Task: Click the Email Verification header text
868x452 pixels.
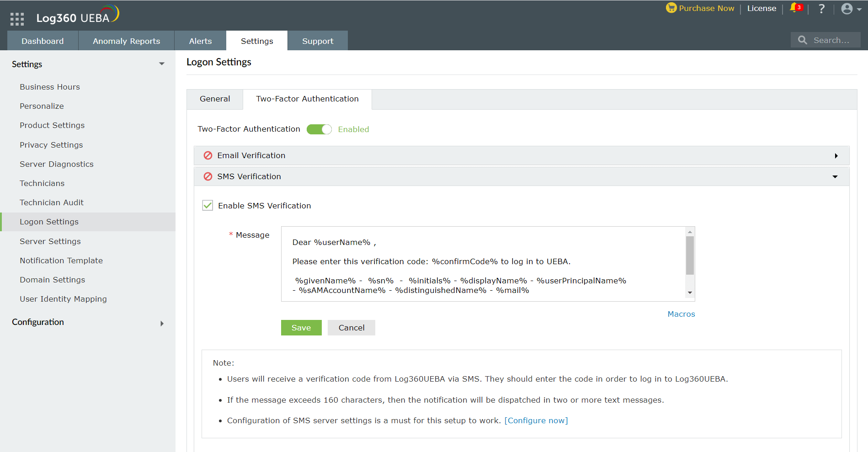Action: [x=251, y=155]
